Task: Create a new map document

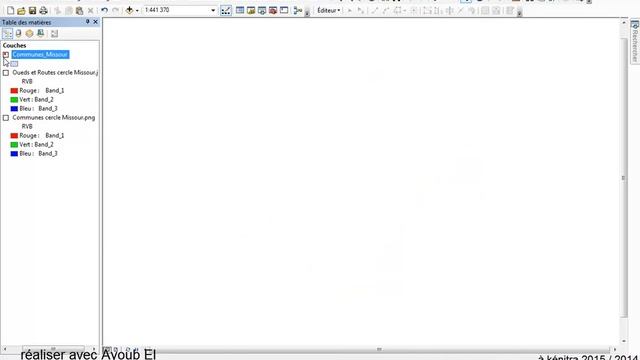Action: point(11,10)
